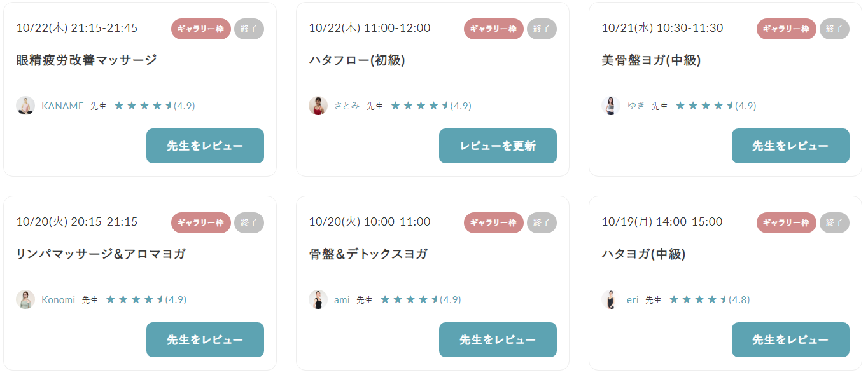Click star rating for 眼精疲労改善マッサージ

(155, 106)
